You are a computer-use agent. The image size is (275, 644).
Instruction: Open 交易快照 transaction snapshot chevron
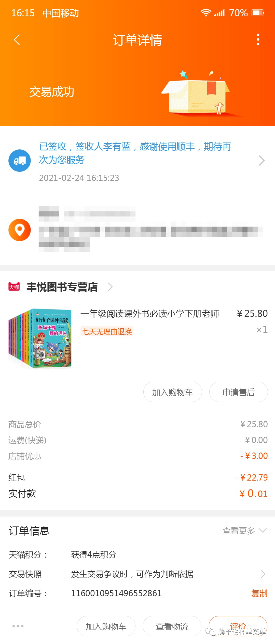point(263,574)
